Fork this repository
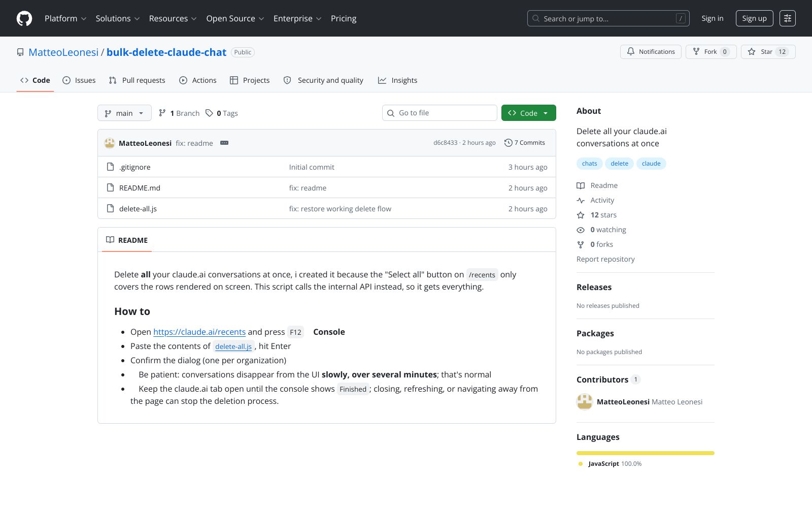Image resolution: width=812 pixels, height=508 pixels. click(711, 52)
